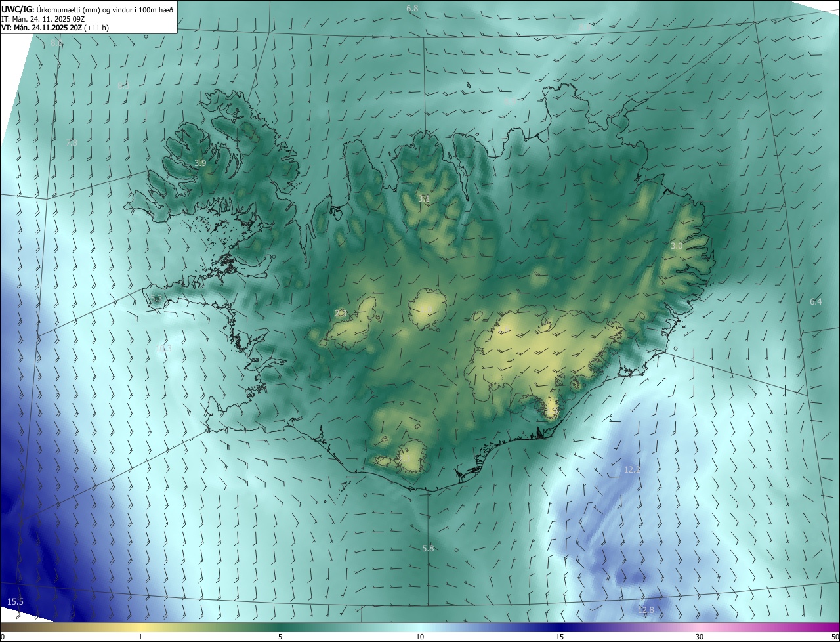Click the 5.8 value label south of Iceland
The image size is (840, 642).
tap(428, 548)
